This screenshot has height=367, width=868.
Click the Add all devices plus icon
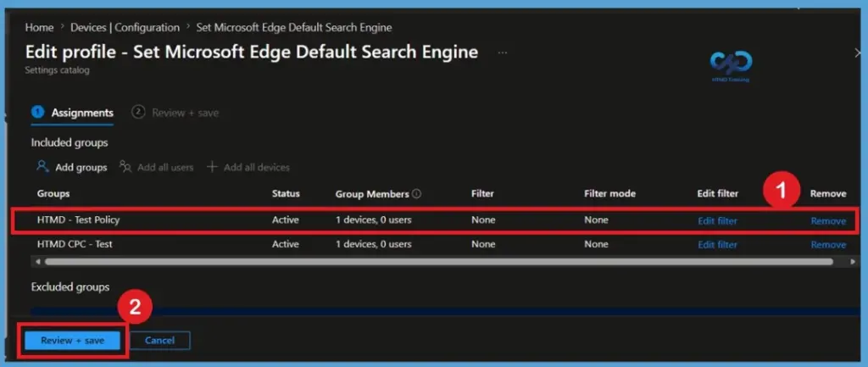point(211,167)
